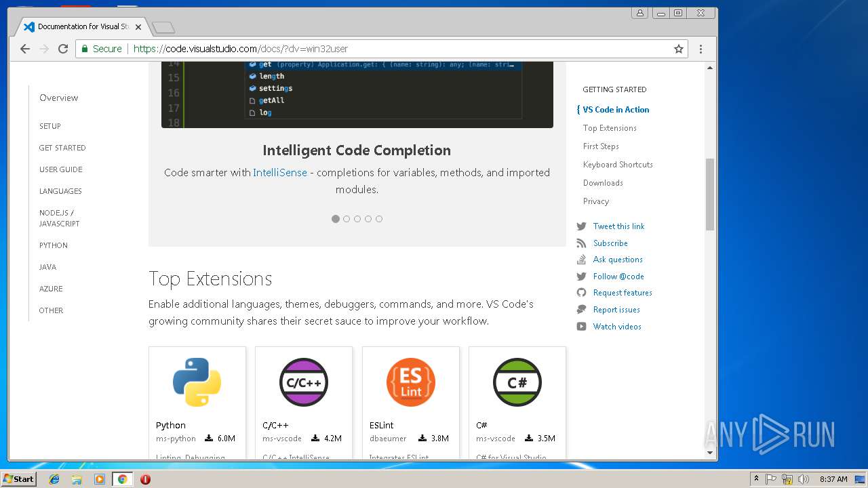
Task: Click the C/C++ extension logo
Action: pos(304,382)
